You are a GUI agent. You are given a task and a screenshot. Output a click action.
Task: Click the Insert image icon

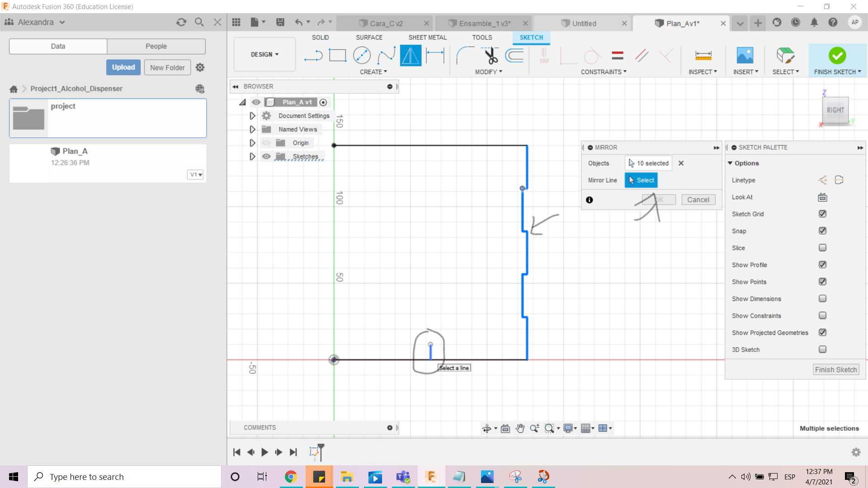(x=745, y=56)
